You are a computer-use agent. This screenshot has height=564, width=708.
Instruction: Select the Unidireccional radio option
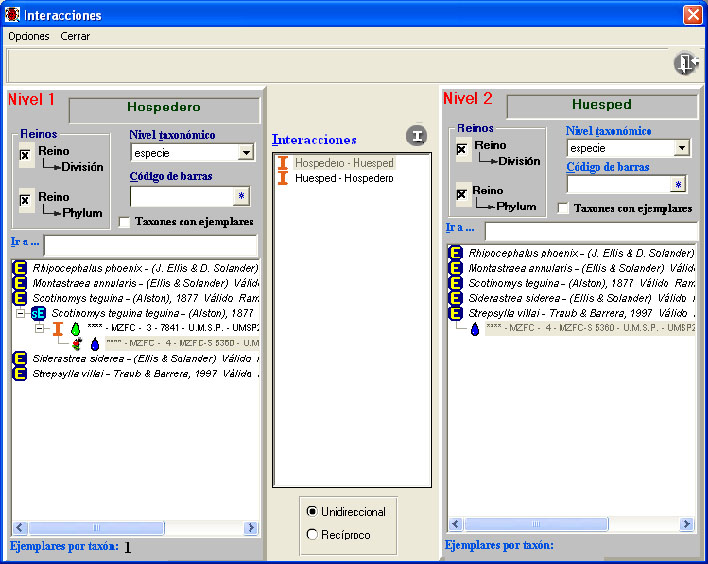point(312,511)
